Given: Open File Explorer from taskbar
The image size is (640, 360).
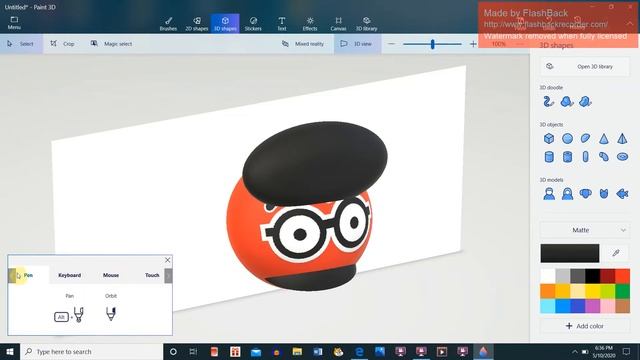Looking at the screenshot, I should click(297, 351).
